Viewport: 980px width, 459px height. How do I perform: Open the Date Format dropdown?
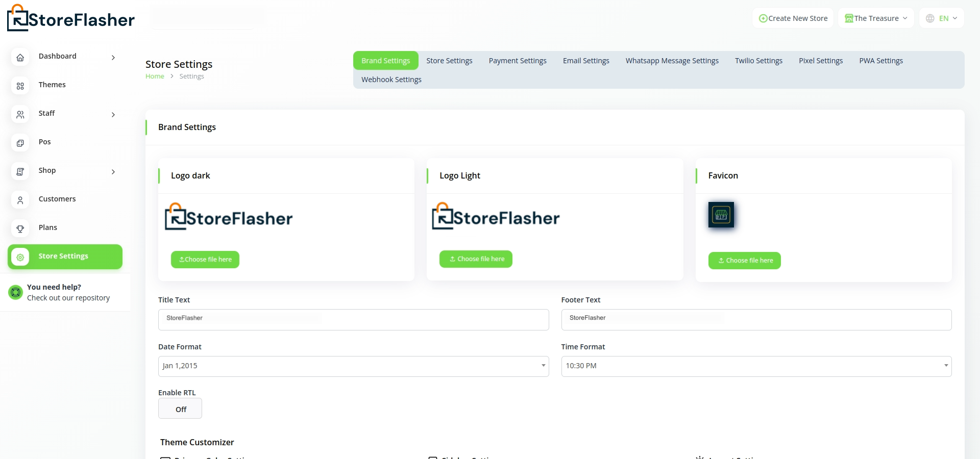pos(353,366)
